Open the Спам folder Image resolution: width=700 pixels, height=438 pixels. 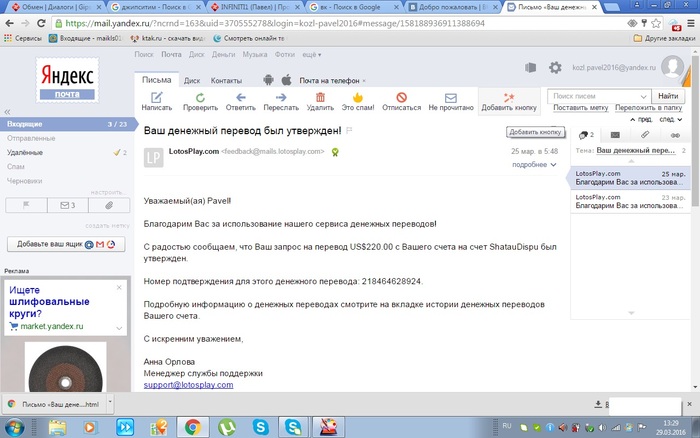[x=16, y=167]
